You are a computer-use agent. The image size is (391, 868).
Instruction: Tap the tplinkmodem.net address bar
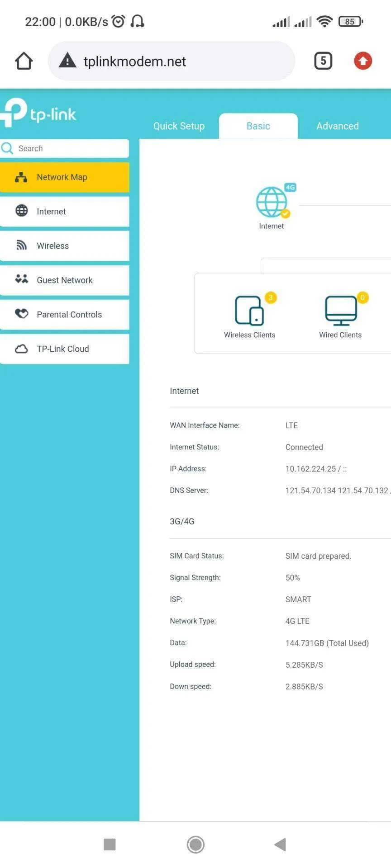(172, 61)
